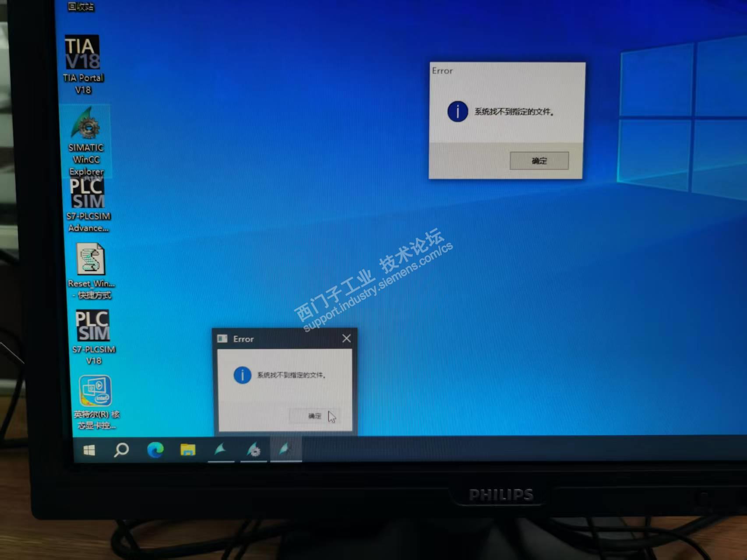This screenshot has height=560, width=747.
Task: Click the 系统找不到指定的文件 message in the larger Error dialog
Action: coord(514,112)
